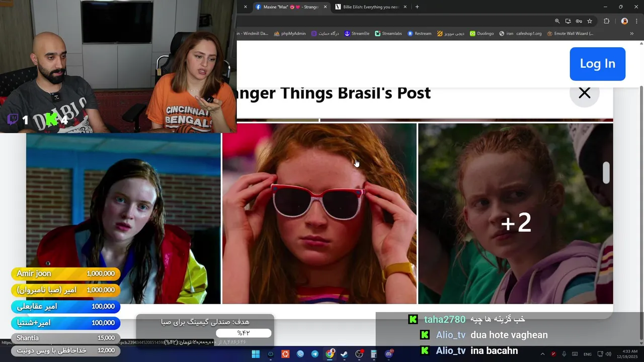Open the password key icon in address bar
Viewport: 644px width, 362px height.
[579, 21]
